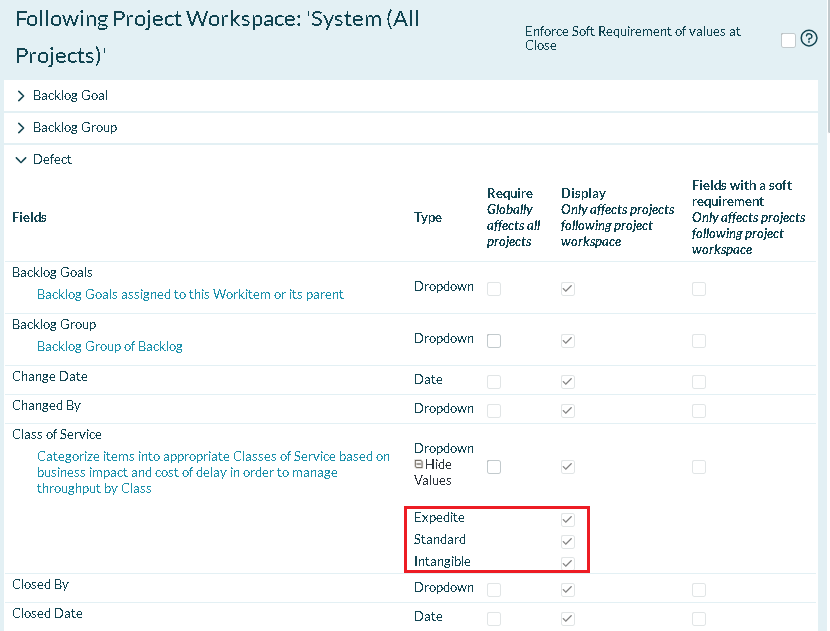The height and width of the screenshot is (631, 830).
Task: Toggle Display checkbox for Backlog Group row
Action: click(568, 340)
